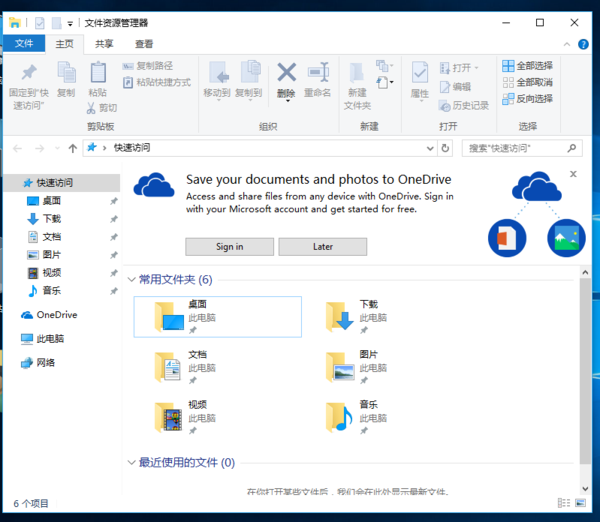The image size is (600, 522).
Task: Select Documents (文档) in the navigation pane
Action: click(62, 237)
